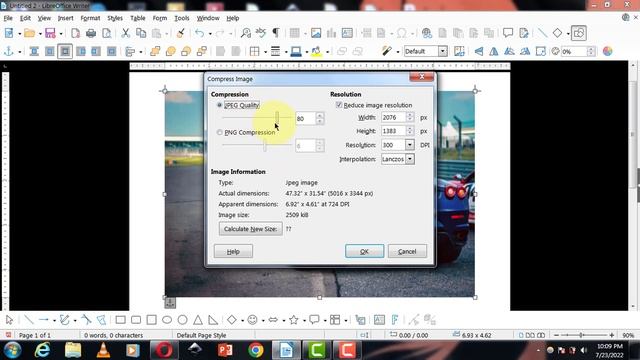Close the Compress Image dialog
The width and height of the screenshot is (640, 360).
click(422, 77)
